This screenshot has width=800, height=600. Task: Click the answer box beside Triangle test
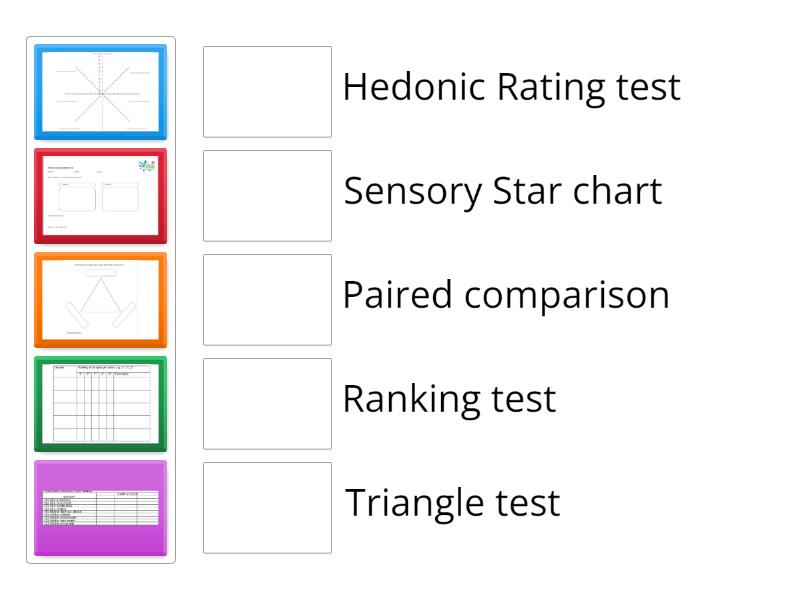click(x=266, y=508)
